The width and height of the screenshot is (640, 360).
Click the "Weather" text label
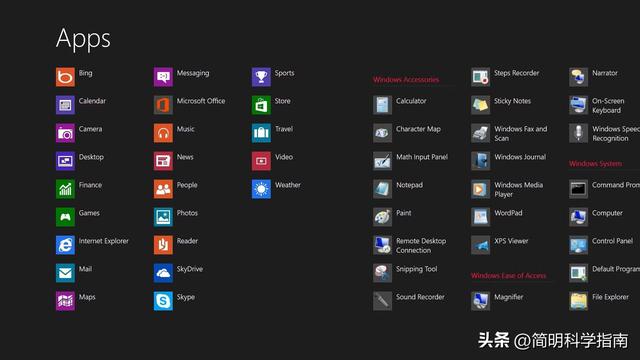point(288,185)
